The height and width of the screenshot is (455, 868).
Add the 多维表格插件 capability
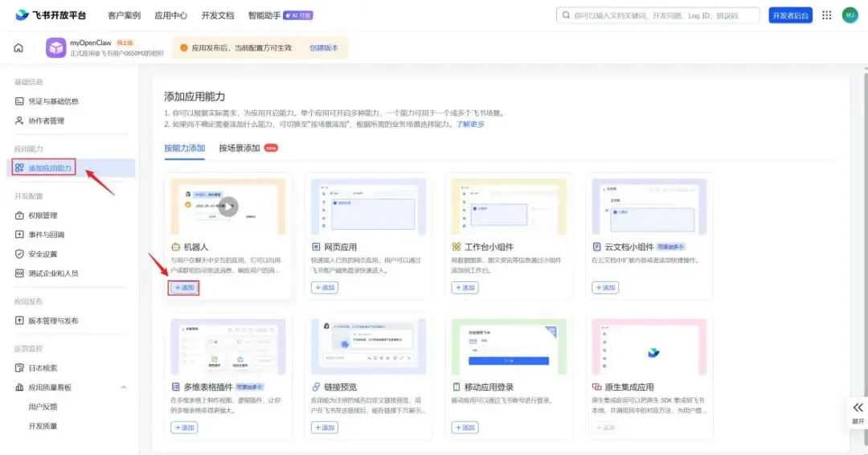184,428
